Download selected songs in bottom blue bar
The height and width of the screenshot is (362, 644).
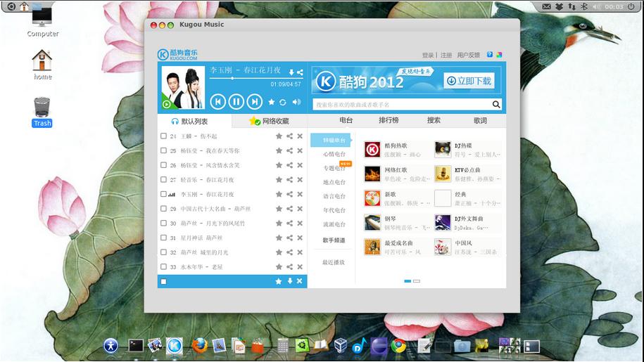[x=290, y=281]
